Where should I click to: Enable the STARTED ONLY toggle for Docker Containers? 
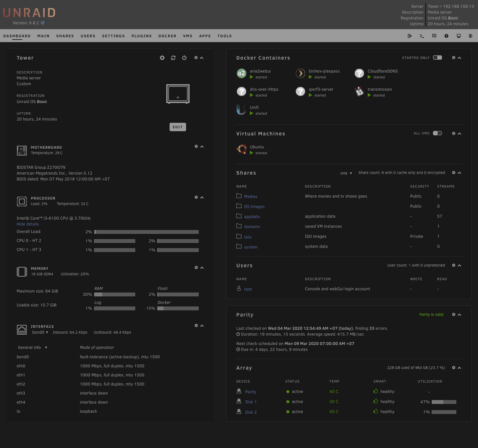click(438, 57)
